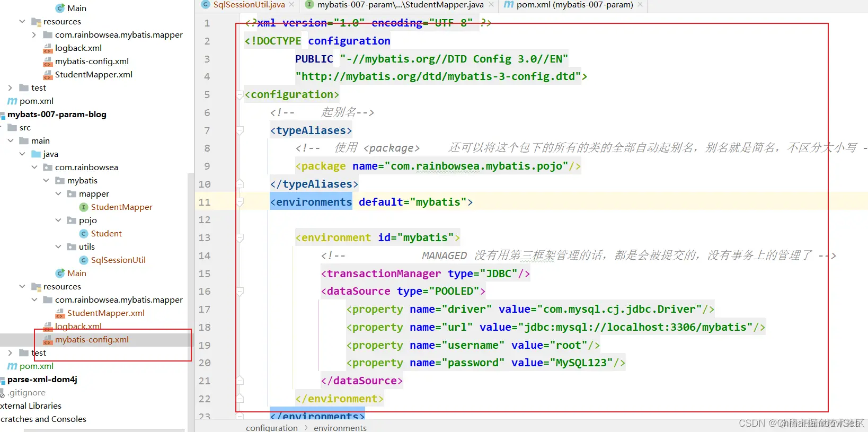Click the interface icon on StudentMapper.java tab
The image size is (868, 432).
pyautogui.click(x=309, y=5)
